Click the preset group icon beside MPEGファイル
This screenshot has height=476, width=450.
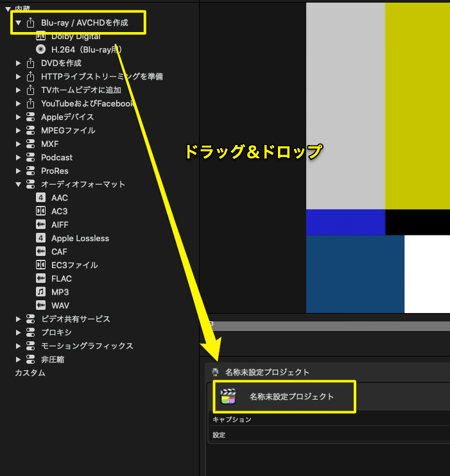coord(30,130)
